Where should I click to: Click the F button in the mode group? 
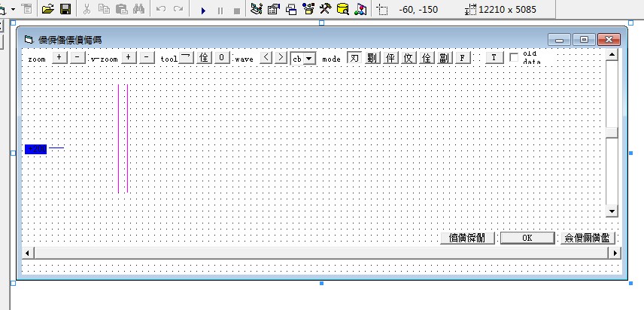point(463,58)
